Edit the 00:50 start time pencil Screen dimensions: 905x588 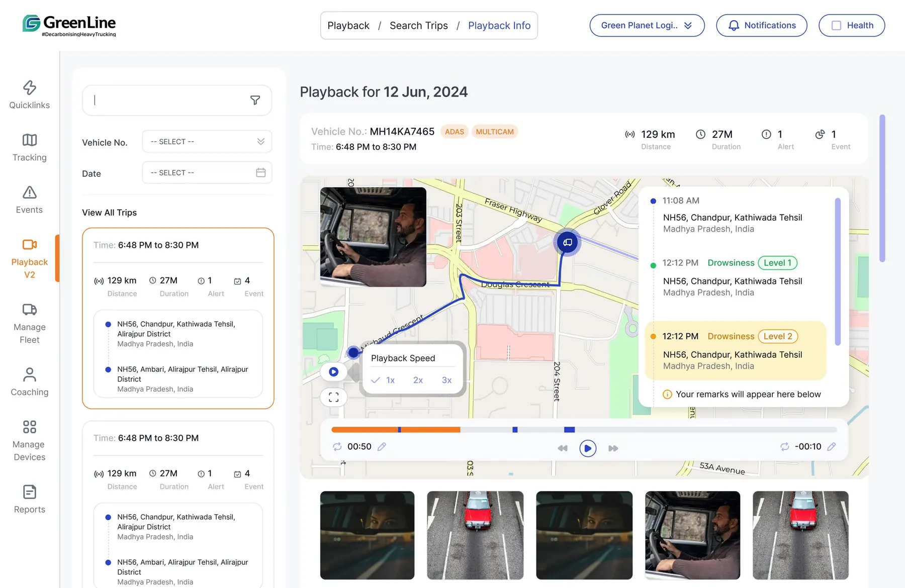click(382, 446)
